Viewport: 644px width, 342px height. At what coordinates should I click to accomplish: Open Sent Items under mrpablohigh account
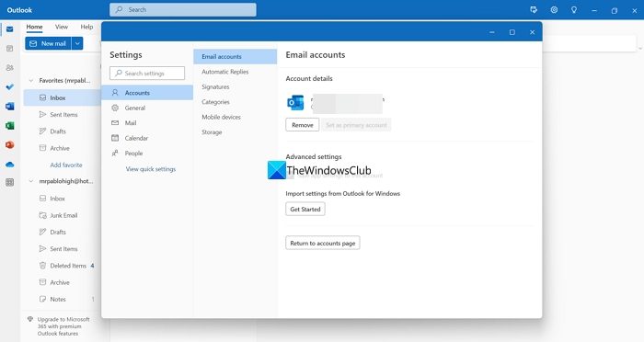tap(63, 249)
